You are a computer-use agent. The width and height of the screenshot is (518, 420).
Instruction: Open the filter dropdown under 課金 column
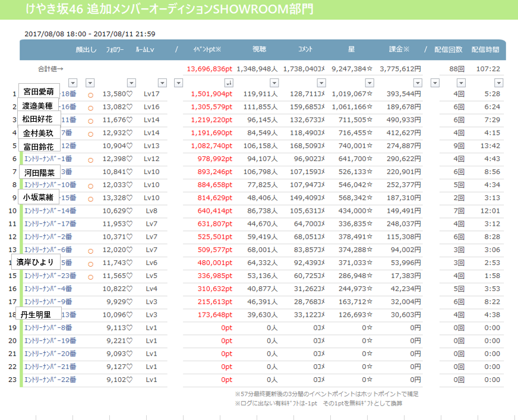pos(418,83)
